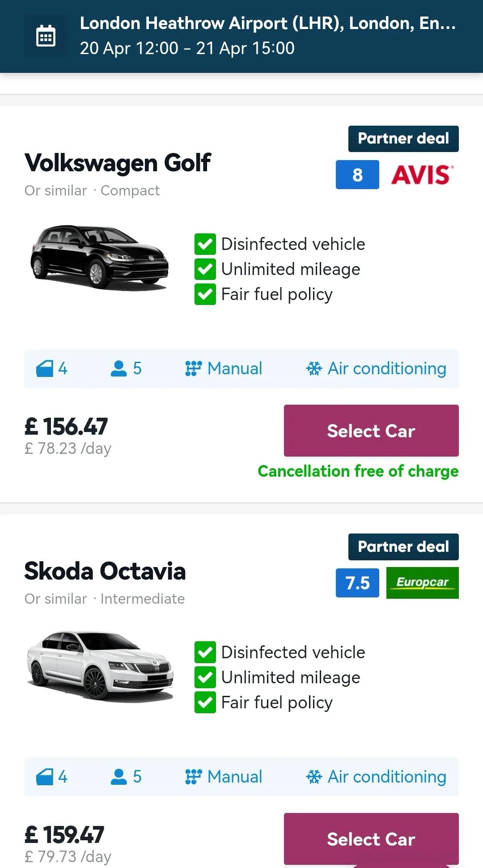Tap the Air conditioning snowflake for Volkswagen Golf
The image size is (483, 868).
tap(314, 369)
